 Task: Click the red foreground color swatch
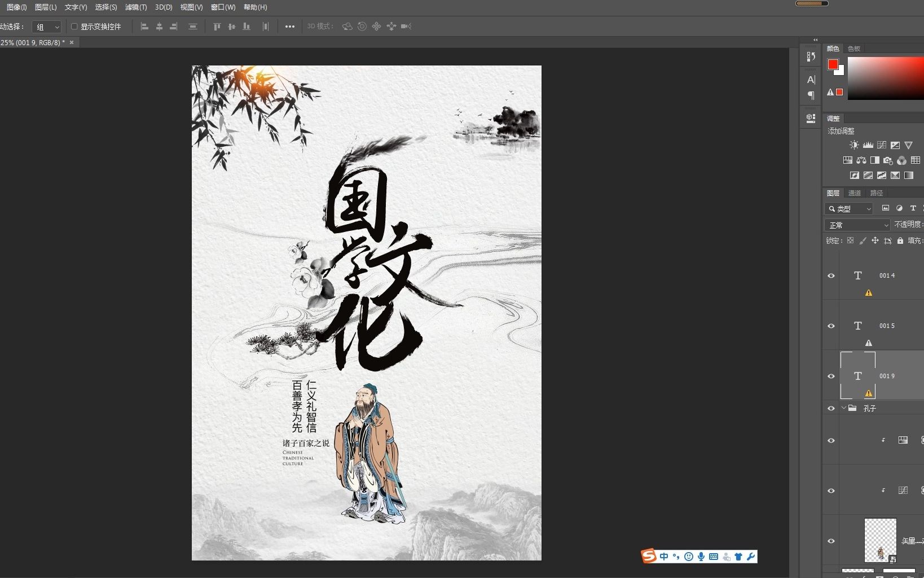(x=833, y=64)
